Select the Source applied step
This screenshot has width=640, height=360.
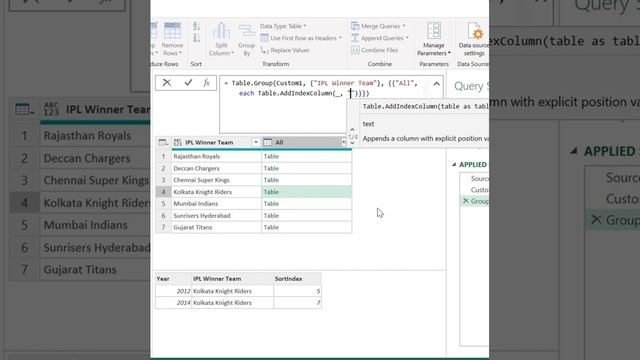pos(479,178)
